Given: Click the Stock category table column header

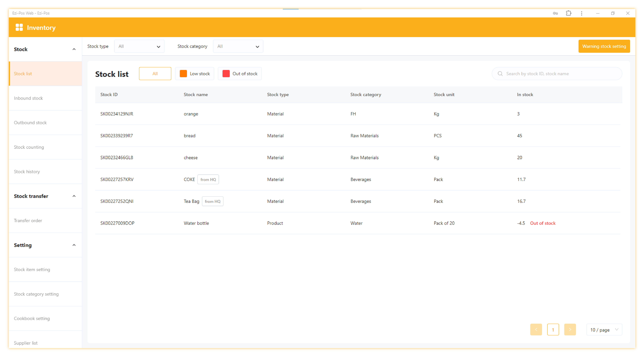Looking at the screenshot, I should click(x=365, y=95).
